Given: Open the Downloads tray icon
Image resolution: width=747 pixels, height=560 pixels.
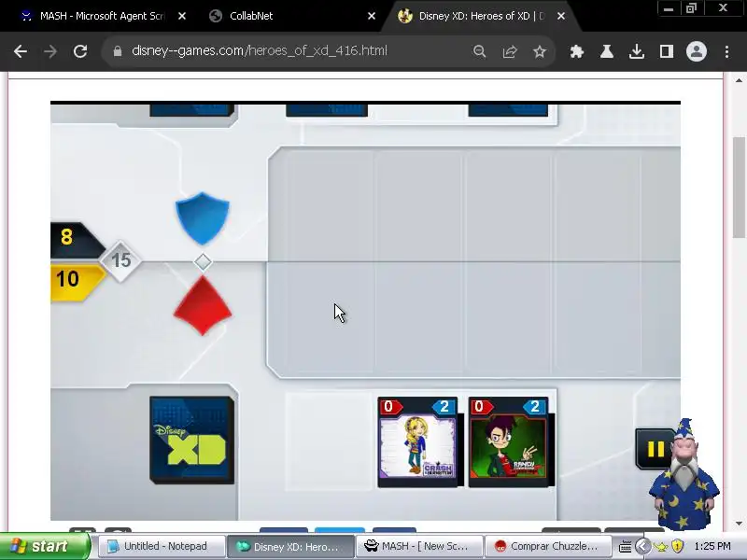Looking at the screenshot, I should click(x=637, y=51).
